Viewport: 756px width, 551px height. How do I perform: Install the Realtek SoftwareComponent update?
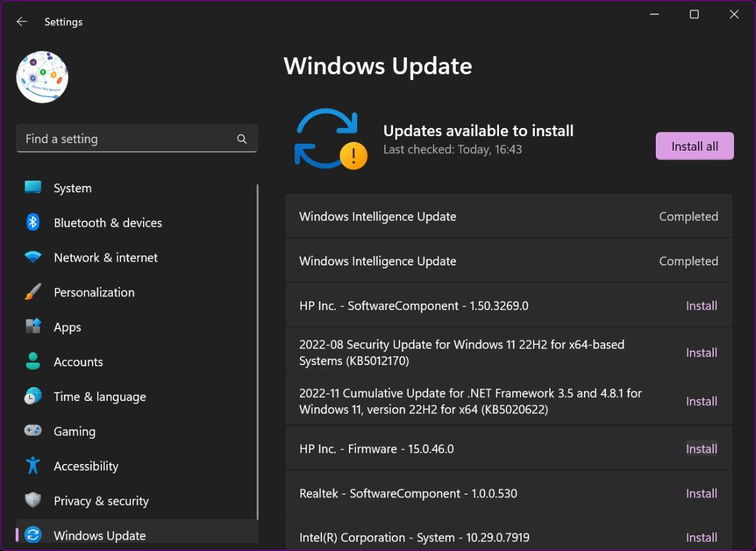pos(701,493)
